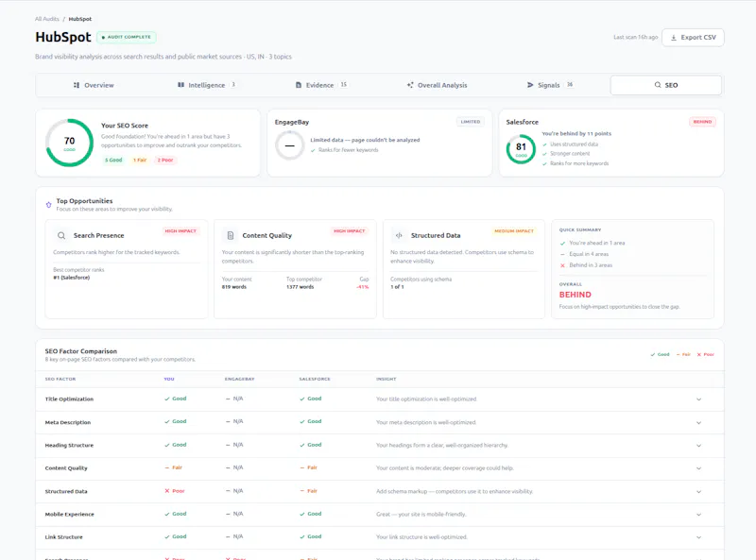Open the Structured Data opportunity card
This screenshot has height=560, width=756.
coord(464,269)
